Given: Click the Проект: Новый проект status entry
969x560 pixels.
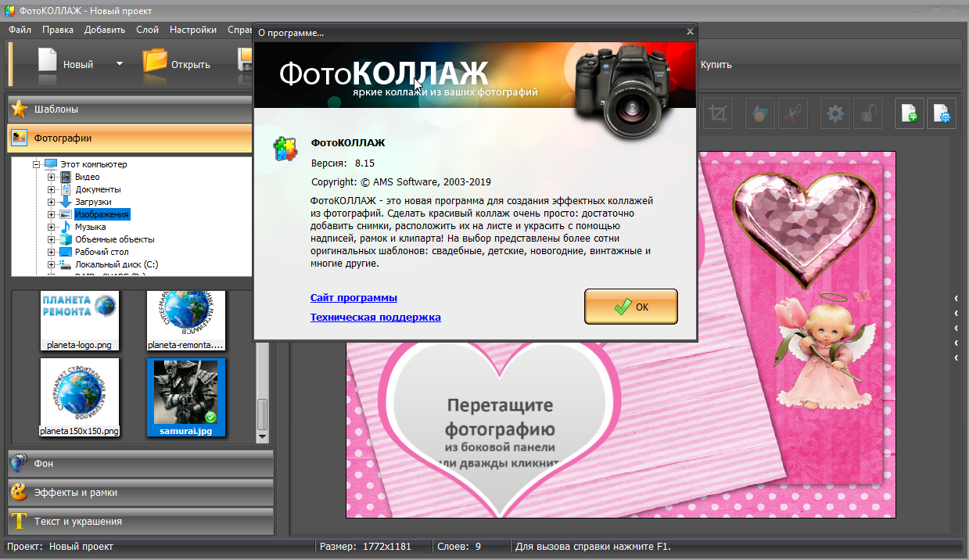Looking at the screenshot, I should (x=60, y=546).
